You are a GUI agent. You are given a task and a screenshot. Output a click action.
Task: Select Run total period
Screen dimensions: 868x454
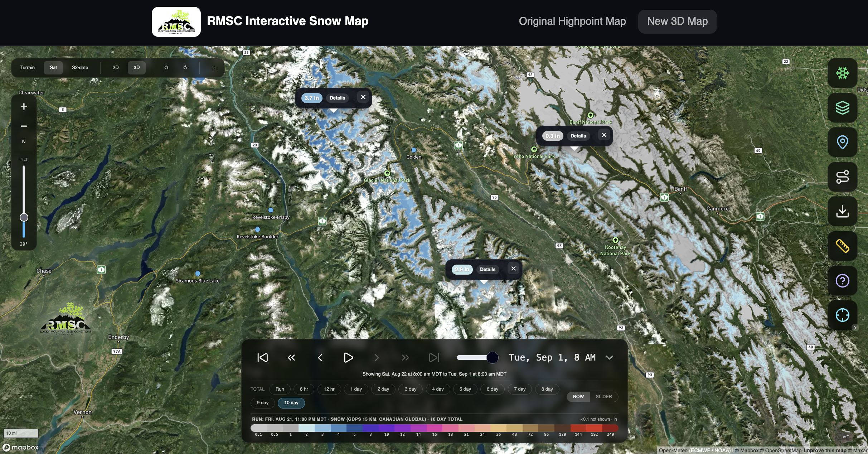pos(280,389)
